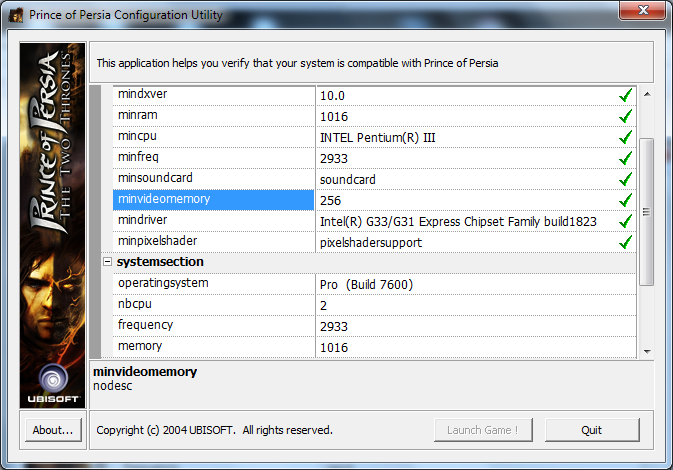673x470 pixels.
Task: Click the green checkmark for minvideomemory
Action: click(x=625, y=200)
